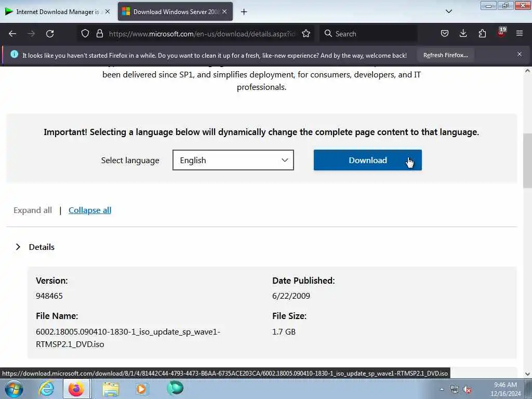Click the Collapse all link
Image resolution: width=532 pixels, height=399 pixels.
click(90, 210)
